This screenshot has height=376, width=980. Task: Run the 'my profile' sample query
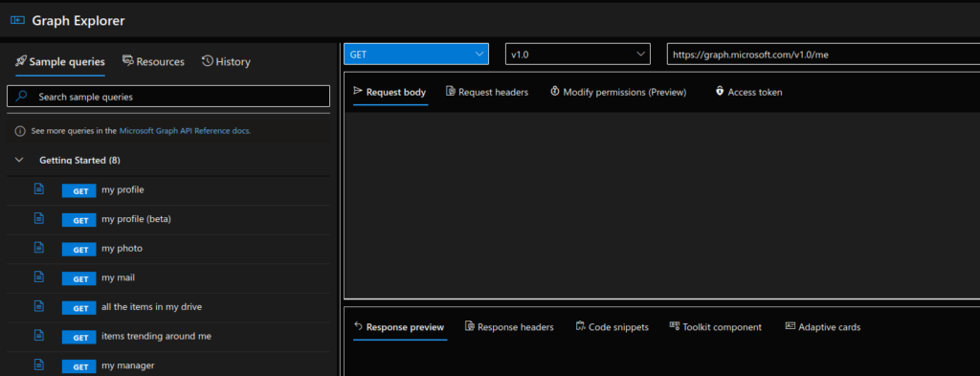[168, 189]
